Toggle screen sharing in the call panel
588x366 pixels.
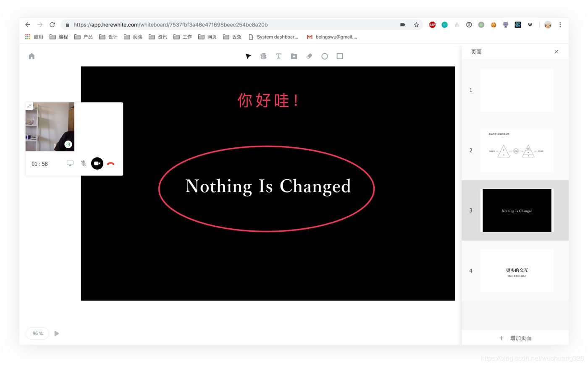tap(70, 163)
